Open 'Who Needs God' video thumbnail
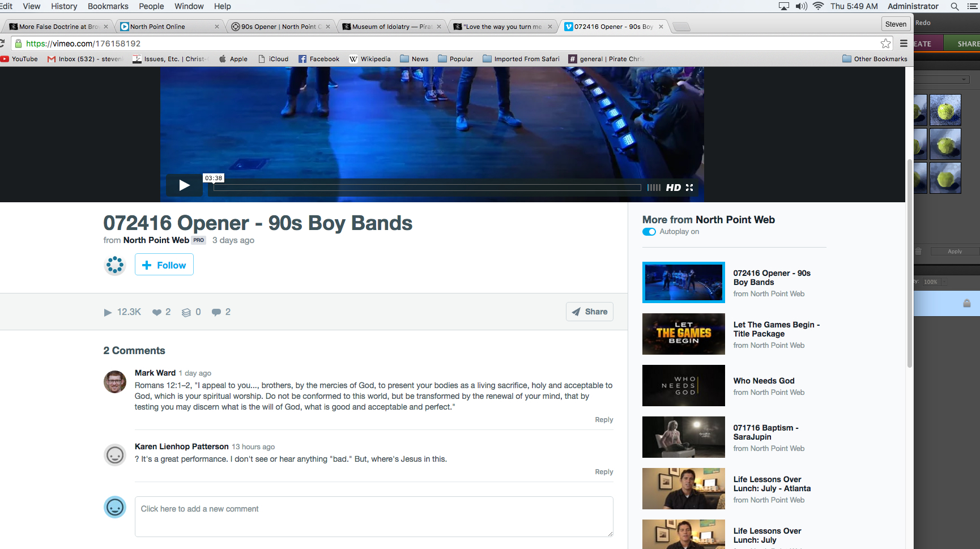 tap(684, 386)
